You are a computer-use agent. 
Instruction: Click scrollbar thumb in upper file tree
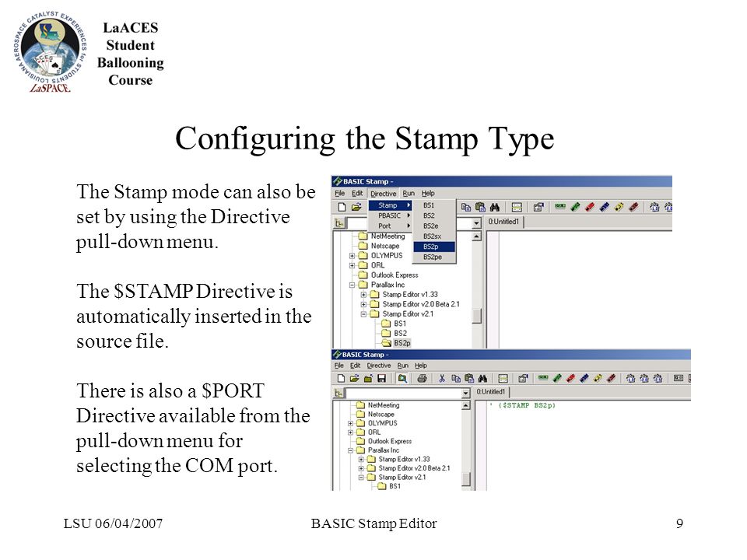[x=477, y=316]
